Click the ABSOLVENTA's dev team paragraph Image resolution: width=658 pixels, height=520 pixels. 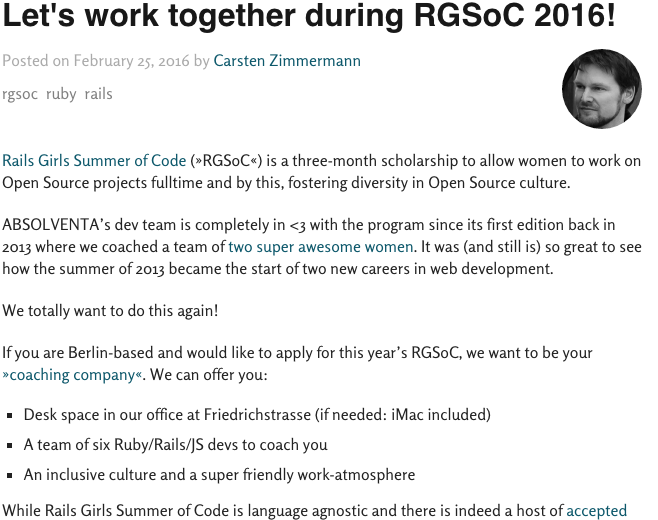tap(322, 247)
